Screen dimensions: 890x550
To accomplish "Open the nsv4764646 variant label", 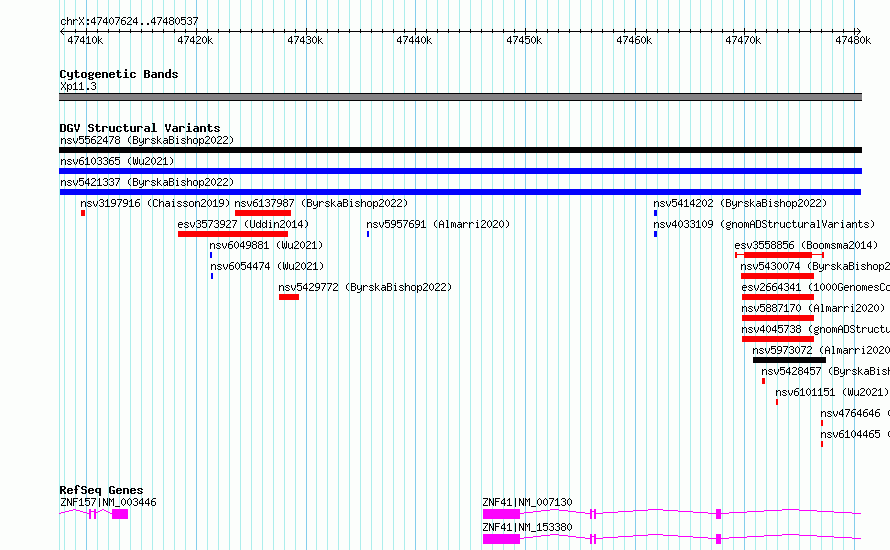I will [x=855, y=413].
